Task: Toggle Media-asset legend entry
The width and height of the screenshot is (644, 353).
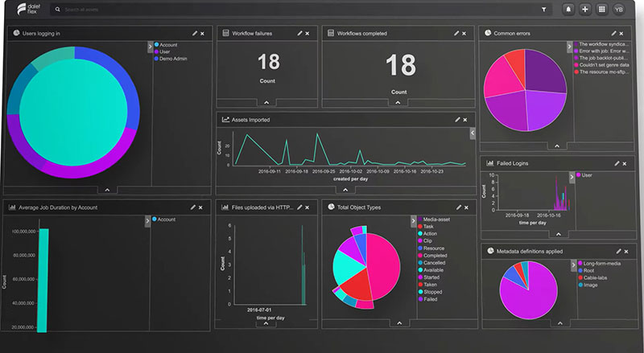Action: (x=434, y=220)
